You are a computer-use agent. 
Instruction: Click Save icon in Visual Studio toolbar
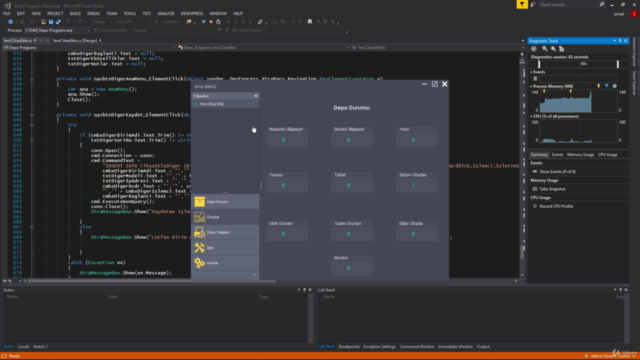[x=51, y=22]
